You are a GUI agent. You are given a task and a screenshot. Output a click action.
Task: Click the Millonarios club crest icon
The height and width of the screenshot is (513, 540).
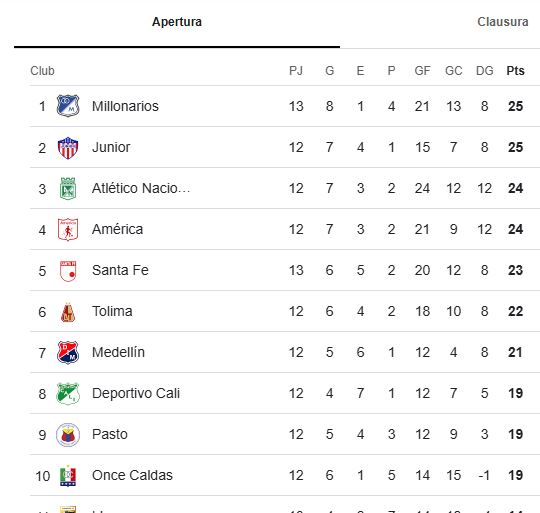point(68,106)
